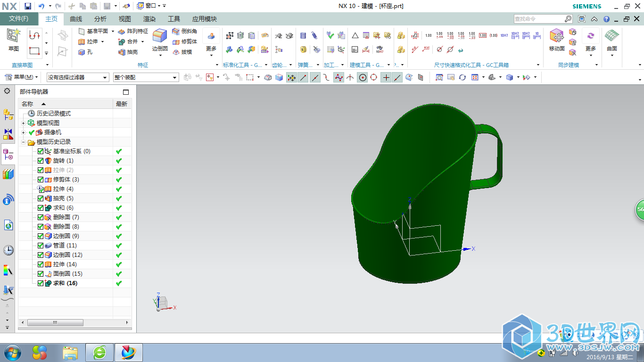Select 历史记录模式 in the navigator
Viewport: 644px width, 362px height.
pos(54,114)
